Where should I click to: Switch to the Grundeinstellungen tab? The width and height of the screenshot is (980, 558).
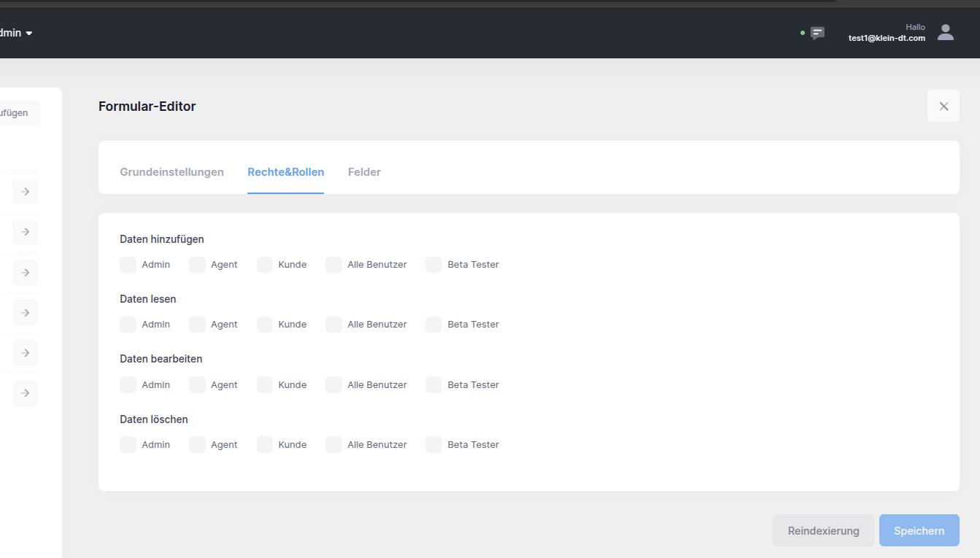point(171,172)
